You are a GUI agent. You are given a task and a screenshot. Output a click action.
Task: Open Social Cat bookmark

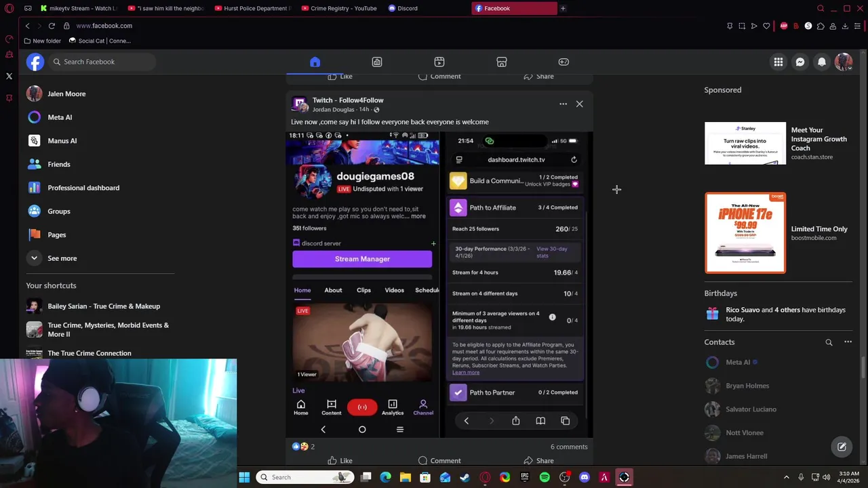tap(100, 41)
